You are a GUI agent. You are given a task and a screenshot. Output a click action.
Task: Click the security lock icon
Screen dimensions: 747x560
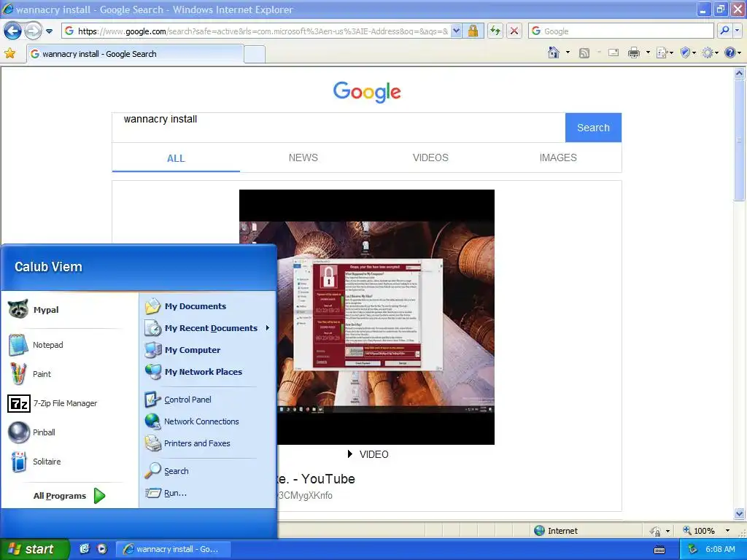click(x=473, y=31)
